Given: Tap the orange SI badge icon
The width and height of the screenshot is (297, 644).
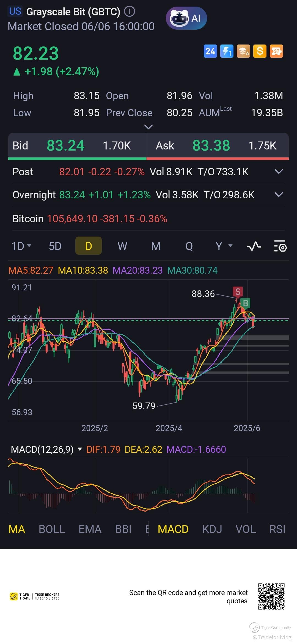Looking at the screenshot, I should click(276, 51).
